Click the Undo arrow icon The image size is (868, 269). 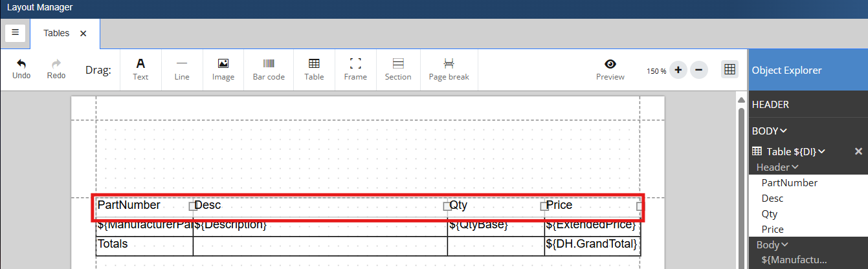point(21,64)
